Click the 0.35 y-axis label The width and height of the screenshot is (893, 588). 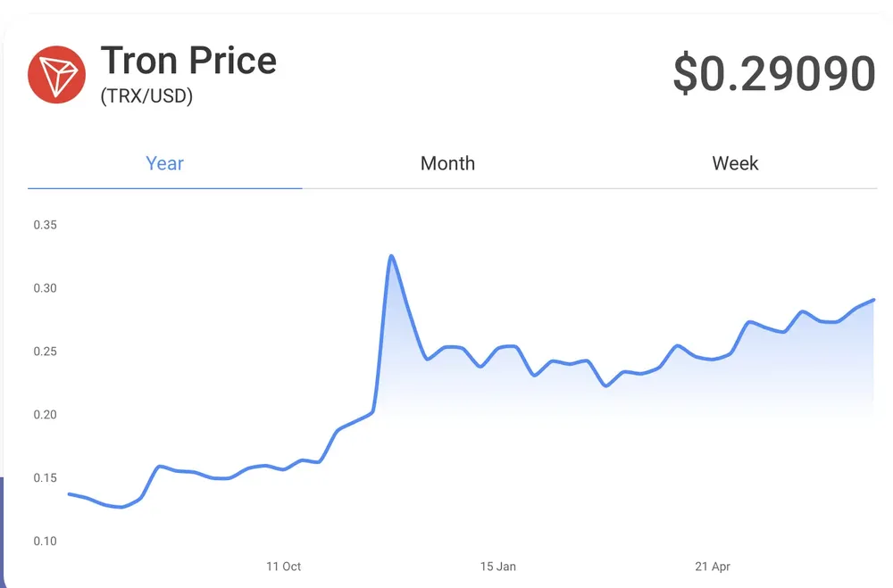[x=45, y=225]
